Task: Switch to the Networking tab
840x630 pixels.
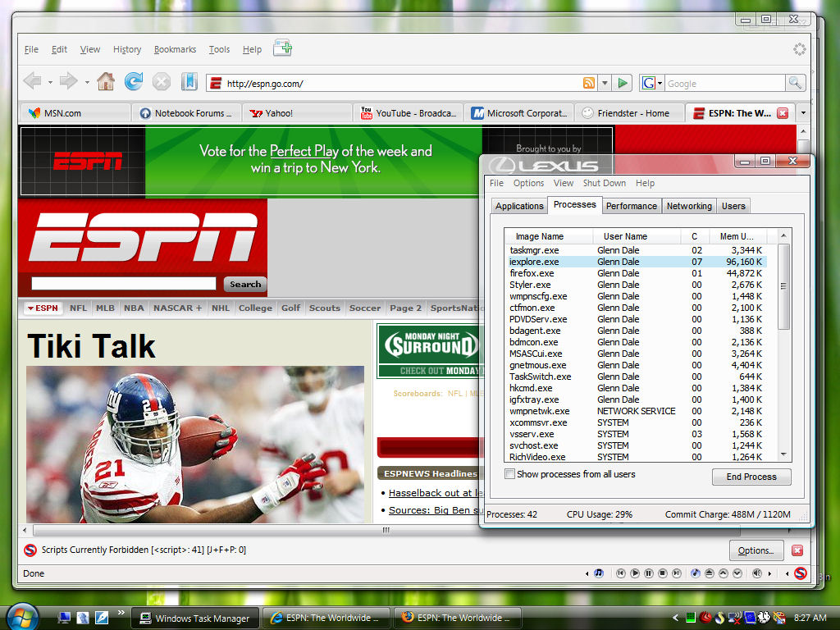Action: pyautogui.click(x=689, y=206)
